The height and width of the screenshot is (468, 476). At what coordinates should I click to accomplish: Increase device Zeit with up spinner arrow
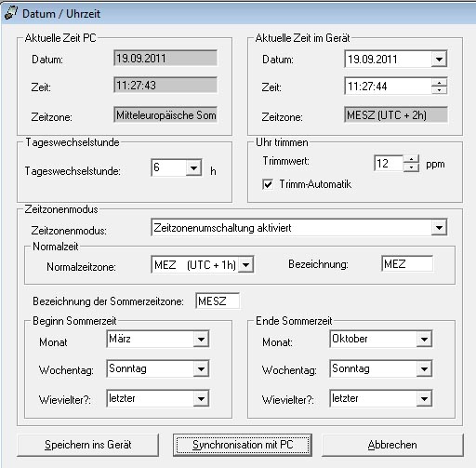click(439, 83)
